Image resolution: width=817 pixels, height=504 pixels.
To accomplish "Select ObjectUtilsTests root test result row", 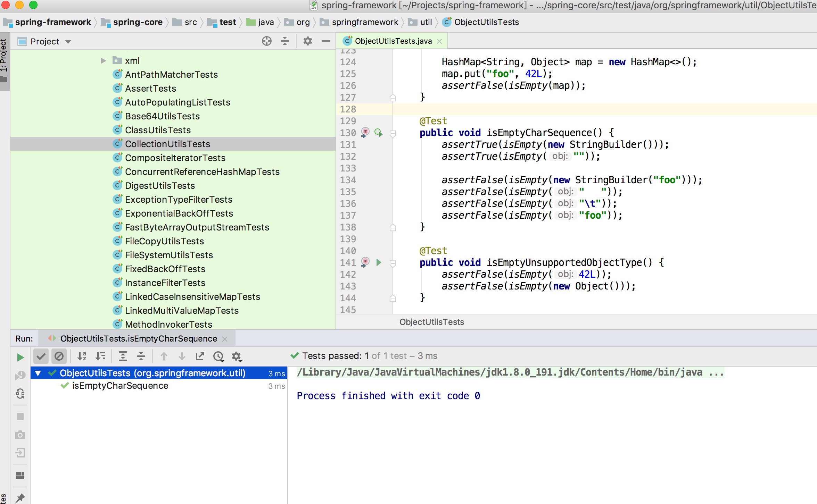I will point(159,373).
